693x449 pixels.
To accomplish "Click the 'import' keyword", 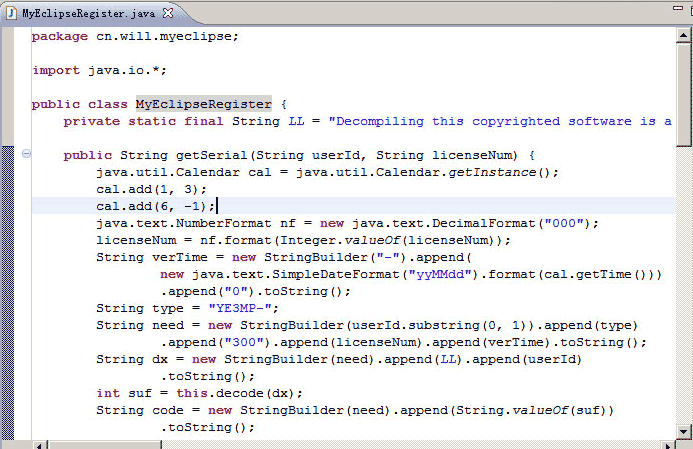I will 56,70.
